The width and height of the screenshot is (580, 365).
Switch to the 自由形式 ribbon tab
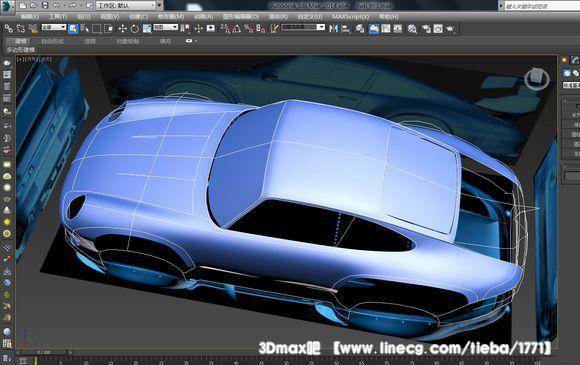(53, 41)
